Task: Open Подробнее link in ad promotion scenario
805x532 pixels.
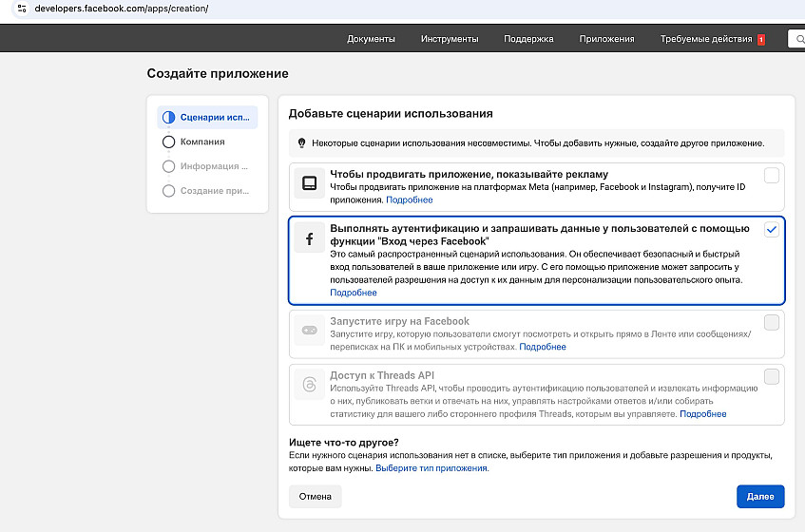Action: pyautogui.click(x=410, y=200)
